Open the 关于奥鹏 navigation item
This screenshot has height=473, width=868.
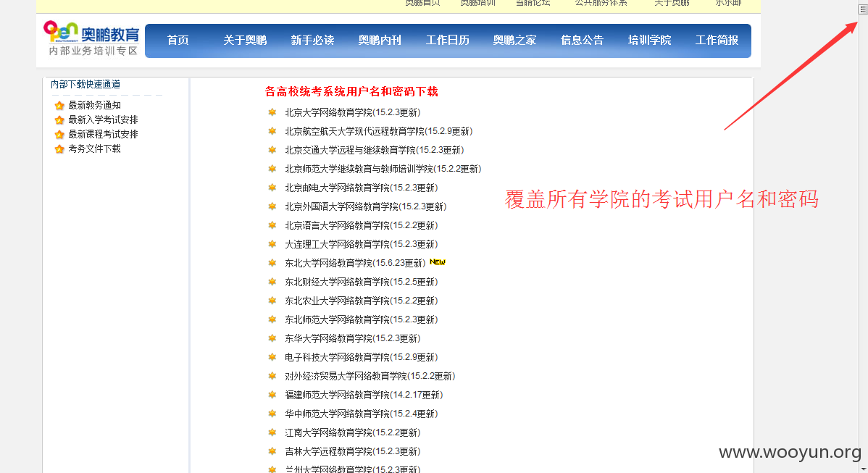point(245,41)
